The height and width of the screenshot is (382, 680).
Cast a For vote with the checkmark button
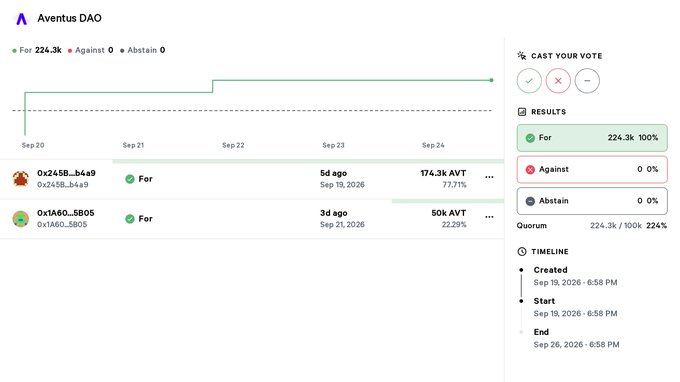click(x=529, y=81)
